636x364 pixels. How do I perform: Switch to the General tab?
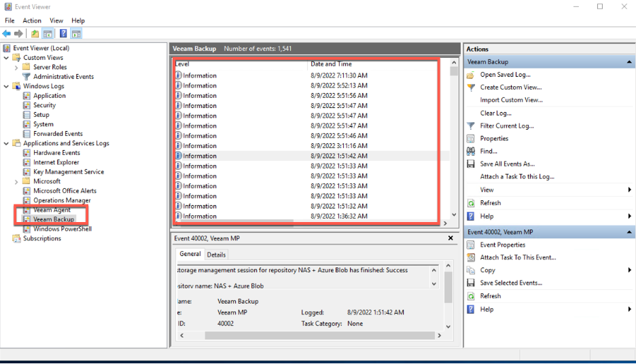tap(190, 254)
